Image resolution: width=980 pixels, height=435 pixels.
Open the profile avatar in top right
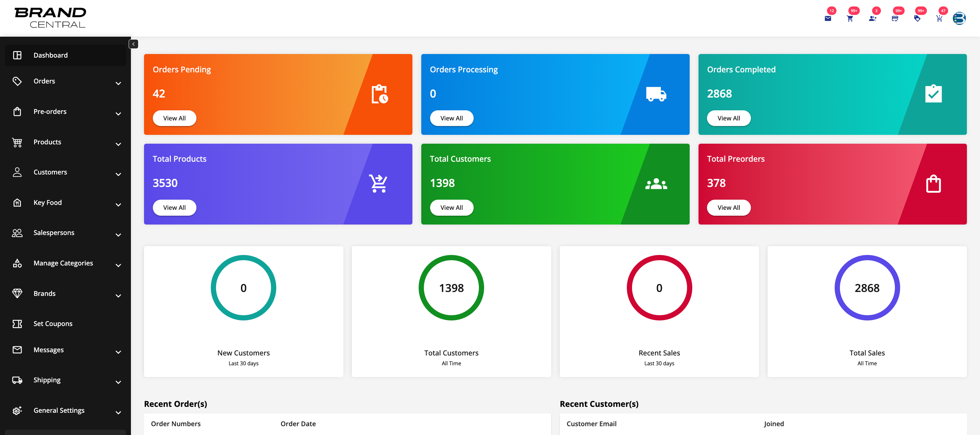point(959,18)
